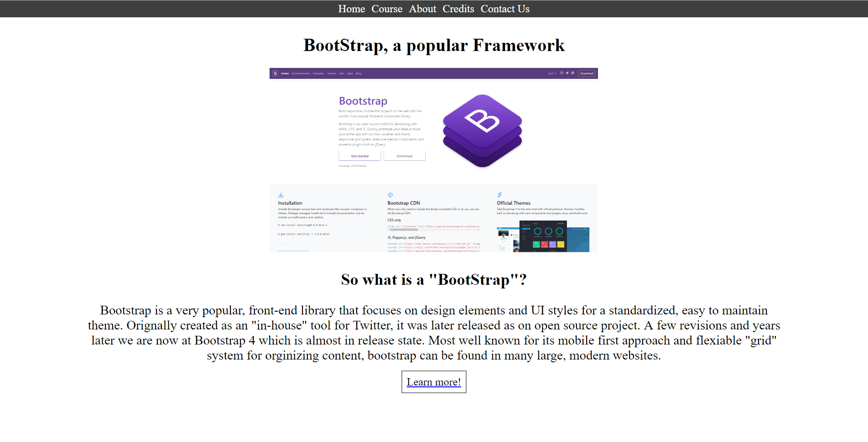
Task: Click the Bootstrap CDN cloud icon
Action: point(390,195)
